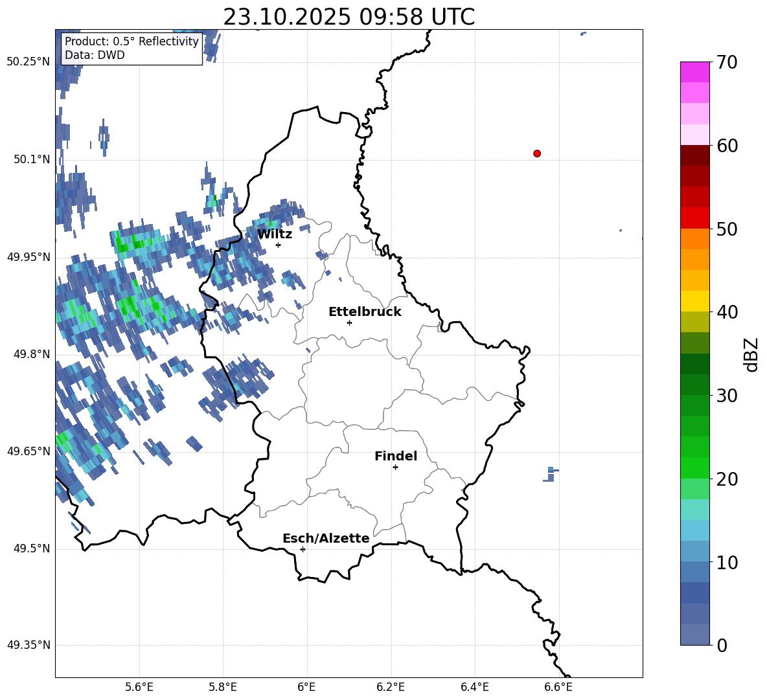Click the 49.5°N latitude label
767x700 pixels.
click(x=32, y=548)
